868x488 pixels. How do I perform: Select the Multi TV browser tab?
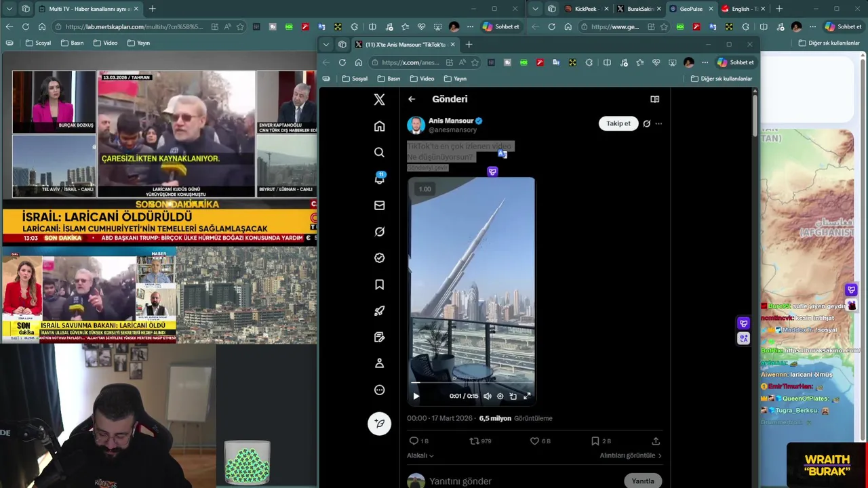pyautogui.click(x=88, y=9)
